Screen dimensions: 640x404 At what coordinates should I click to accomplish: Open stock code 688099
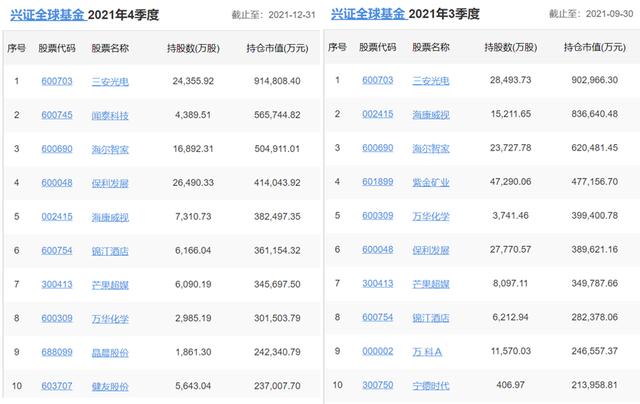click(57, 352)
